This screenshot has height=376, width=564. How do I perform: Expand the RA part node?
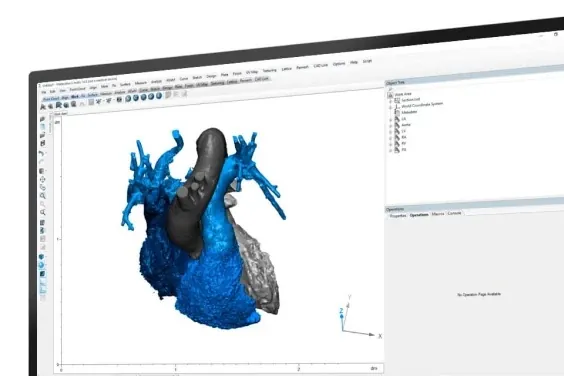click(x=391, y=138)
